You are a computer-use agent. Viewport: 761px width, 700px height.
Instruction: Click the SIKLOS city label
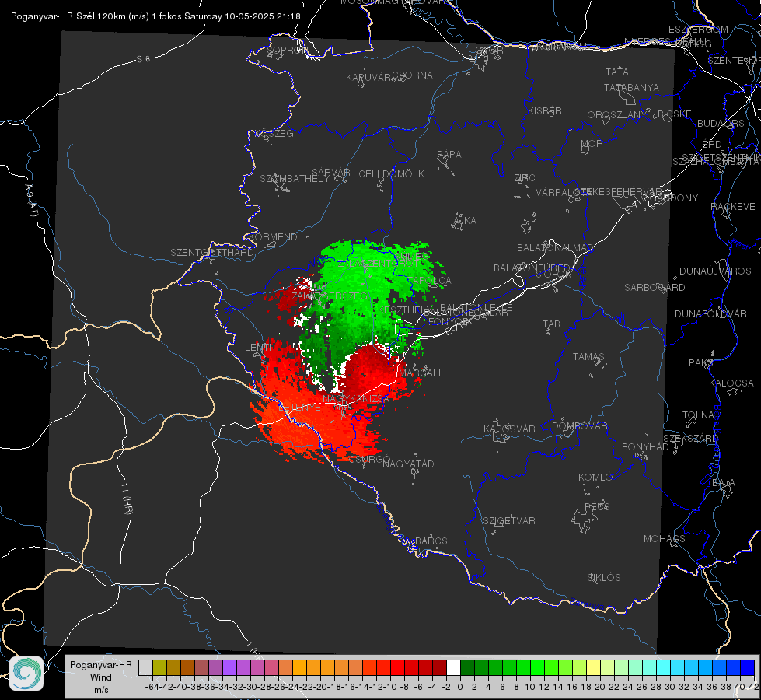coord(604,578)
